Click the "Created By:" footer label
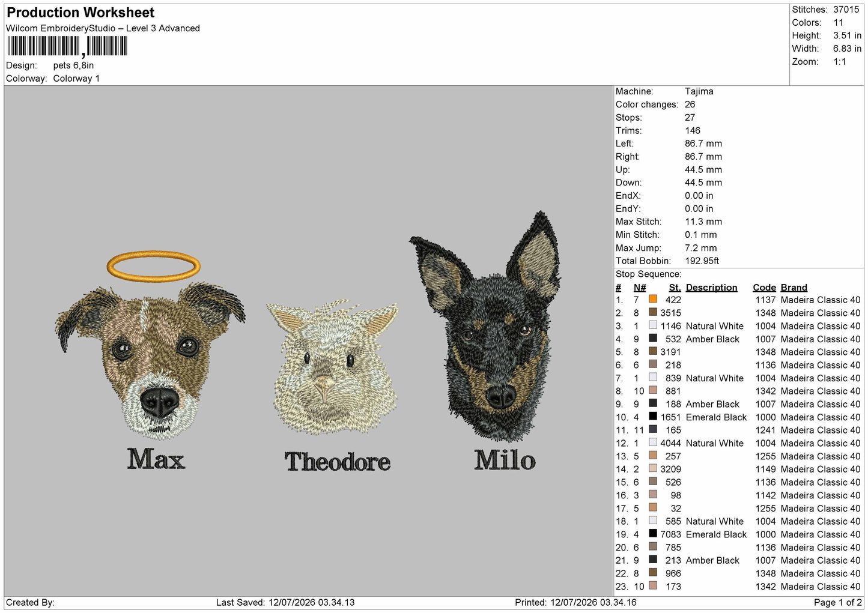 pyautogui.click(x=30, y=602)
